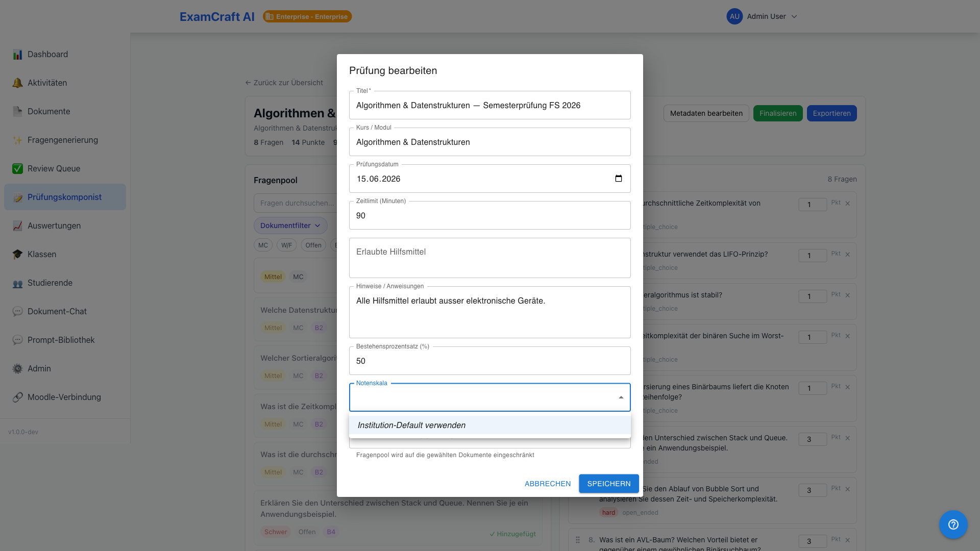
Task: Toggle the W/F question type filter chip
Action: click(286, 245)
